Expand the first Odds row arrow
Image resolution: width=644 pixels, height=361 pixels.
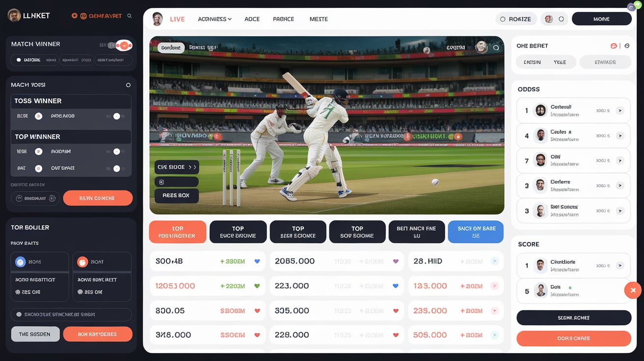(620, 111)
